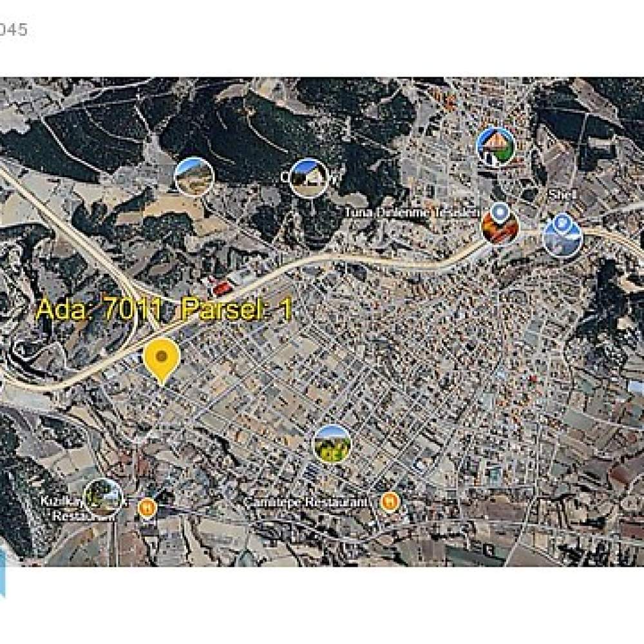Screen dimensions: 644x644
Task: Open the orange restaurant icon beside Camlitepe Restaurant
Action: pos(389,502)
